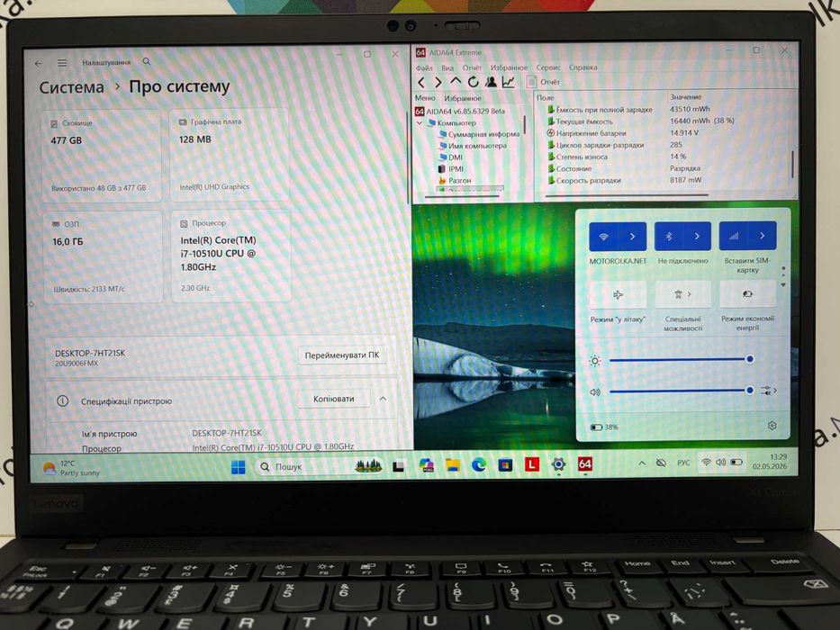Open Сервис menu in AIDA64
Viewport: 840px width, 630px height.
coord(548,68)
